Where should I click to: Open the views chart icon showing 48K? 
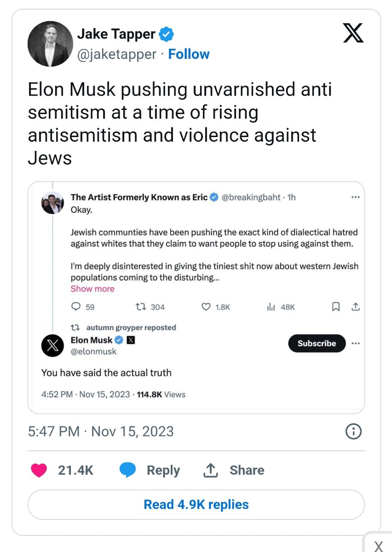point(271,307)
